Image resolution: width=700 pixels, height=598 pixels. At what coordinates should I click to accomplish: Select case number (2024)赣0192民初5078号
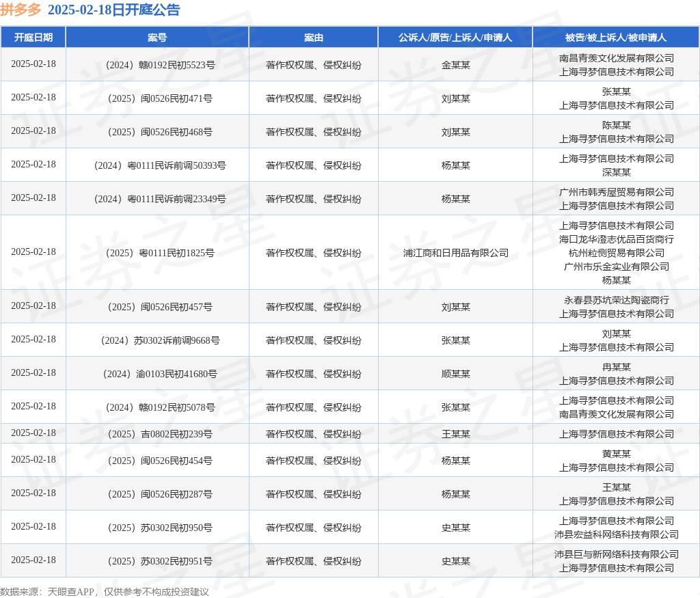coord(160,407)
